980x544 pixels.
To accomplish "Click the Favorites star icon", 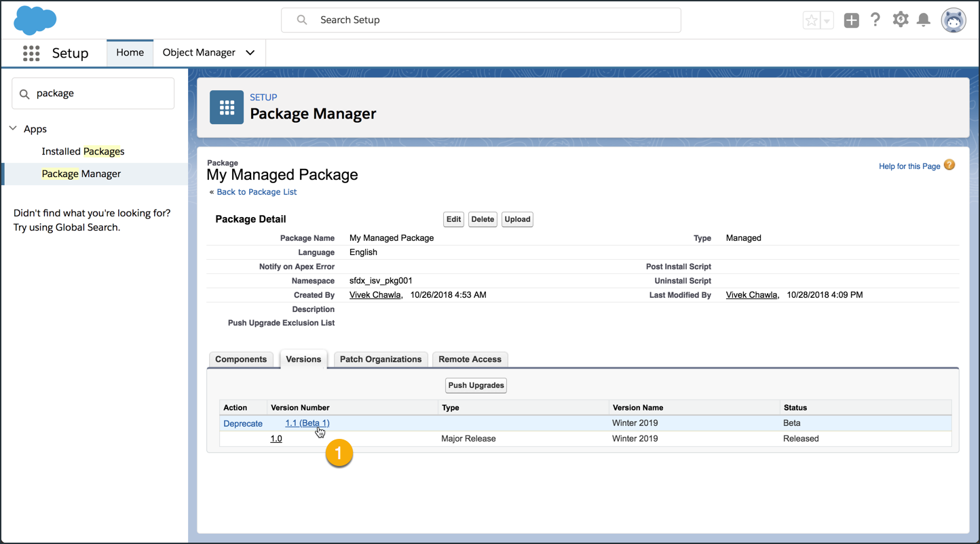I will pyautogui.click(x=811, y=20).
